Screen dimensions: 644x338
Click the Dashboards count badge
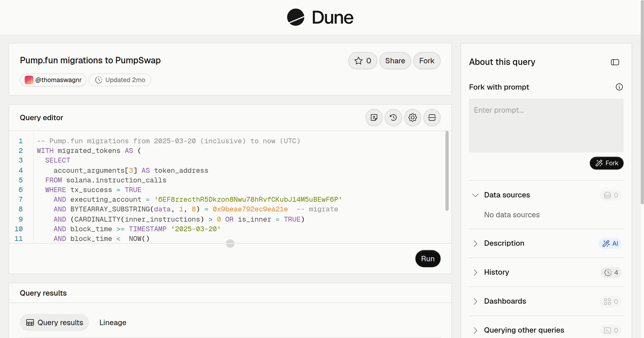point(611,301)
